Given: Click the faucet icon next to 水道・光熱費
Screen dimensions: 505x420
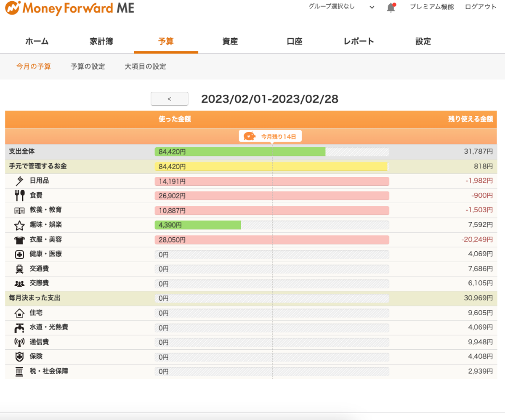Looking at the screenshot, I should click(19, 327).
